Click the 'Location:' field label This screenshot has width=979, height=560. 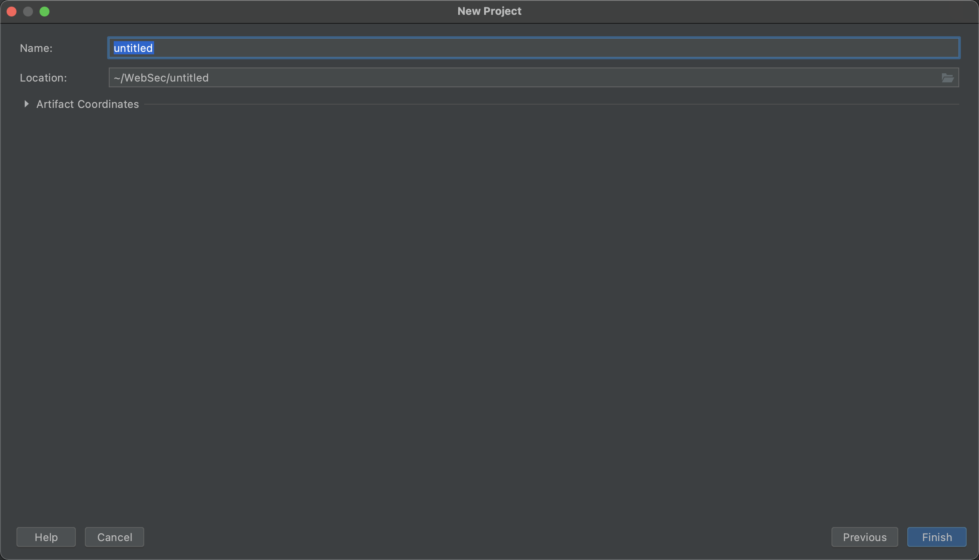[x=43, y=78]
